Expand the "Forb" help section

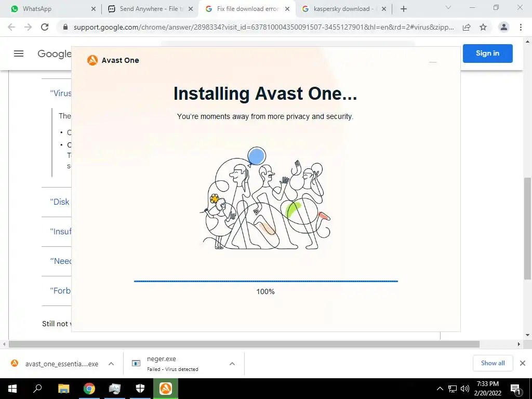tap(60, 291)
